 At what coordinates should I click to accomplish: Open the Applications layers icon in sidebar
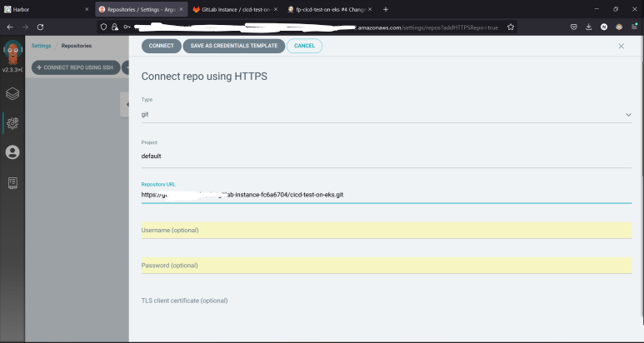(12, 94)
